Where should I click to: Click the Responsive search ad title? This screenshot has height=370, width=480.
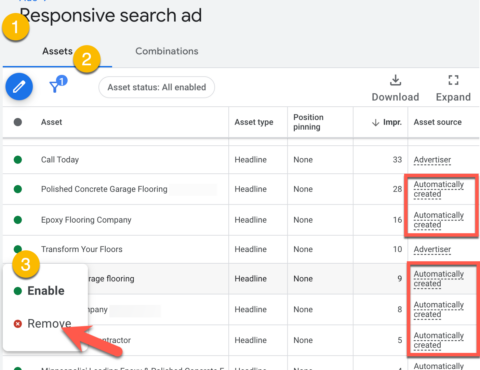pos(111,15)
